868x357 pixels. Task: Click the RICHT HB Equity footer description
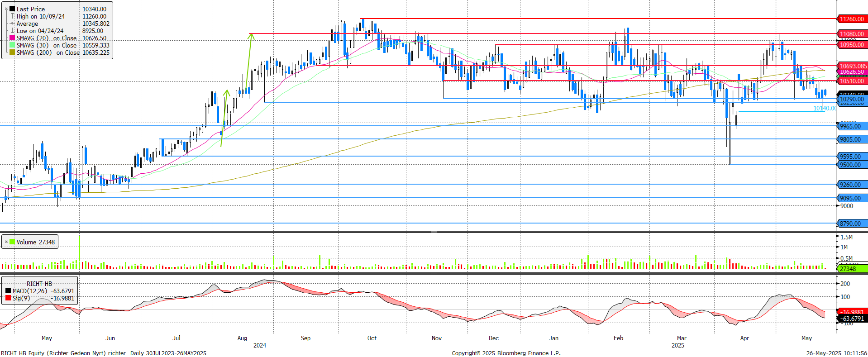[104, 353]
